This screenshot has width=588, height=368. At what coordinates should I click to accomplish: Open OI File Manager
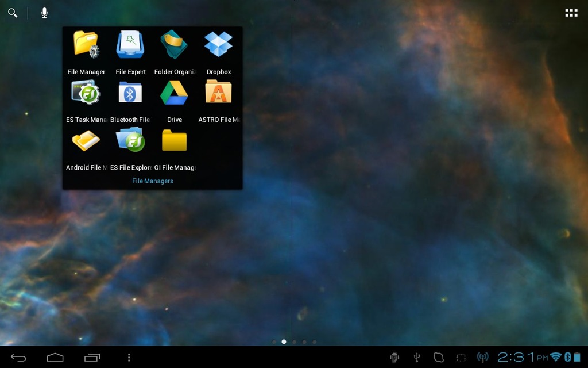175,149
